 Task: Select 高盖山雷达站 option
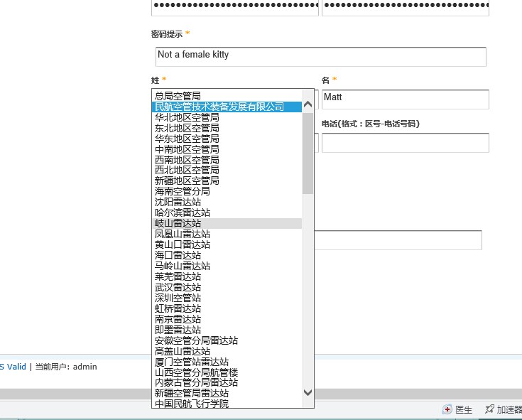227,351
